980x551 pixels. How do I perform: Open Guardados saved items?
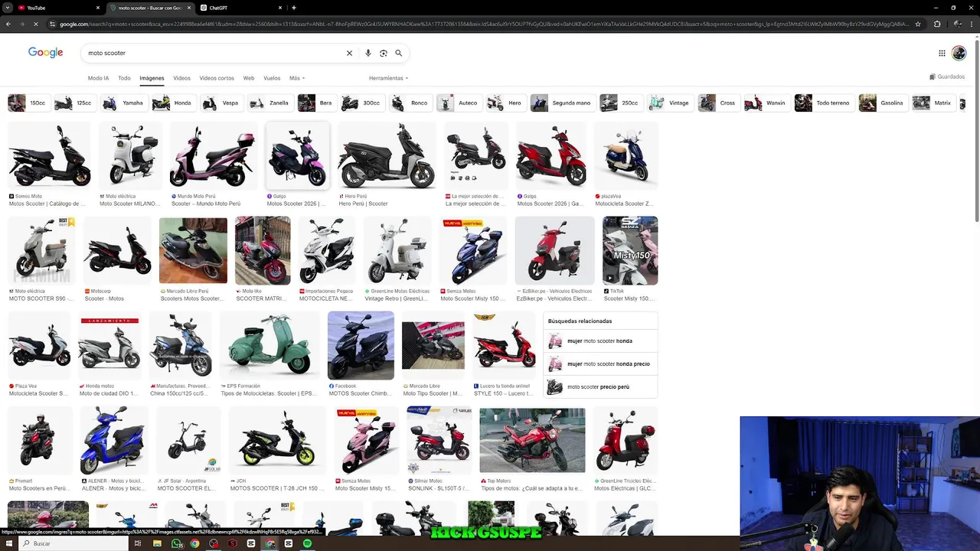point(947,77)
